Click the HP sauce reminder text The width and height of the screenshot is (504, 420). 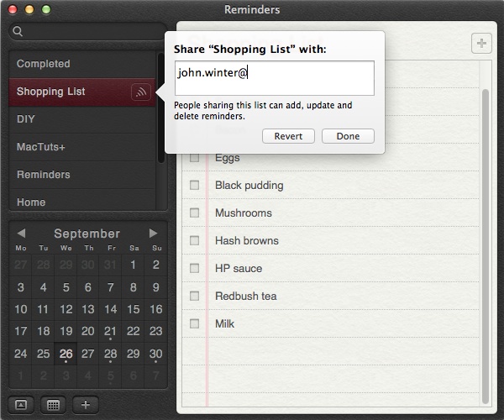[239, 268]
